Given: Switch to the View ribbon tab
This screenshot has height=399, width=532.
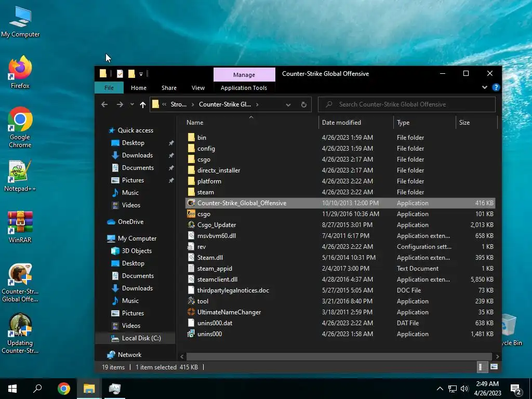Looking at the screenshot, I should pyautogui.click(x=198, y=87).
